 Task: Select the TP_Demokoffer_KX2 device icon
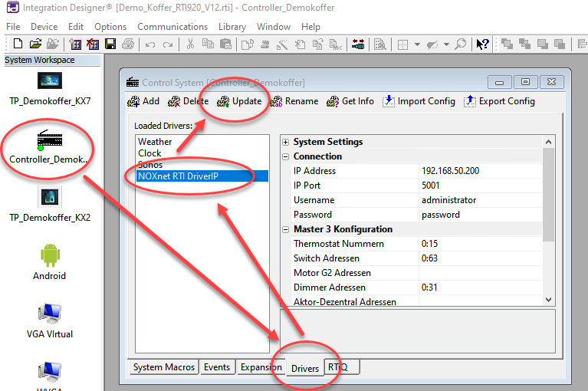(50, 197)
